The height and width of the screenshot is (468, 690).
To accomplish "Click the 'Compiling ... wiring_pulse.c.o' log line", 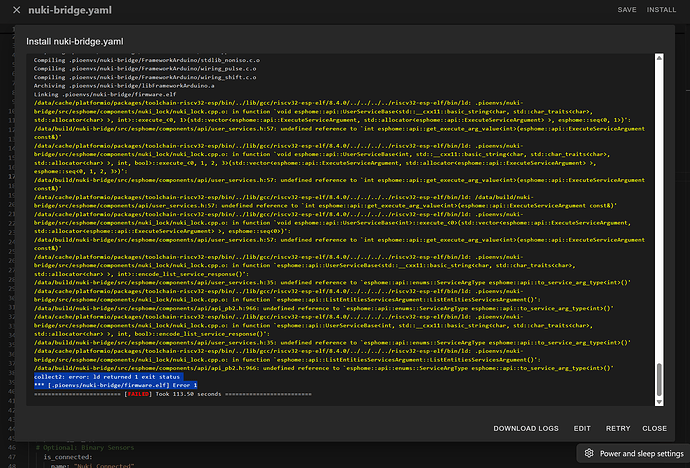I will coord(145,69).
